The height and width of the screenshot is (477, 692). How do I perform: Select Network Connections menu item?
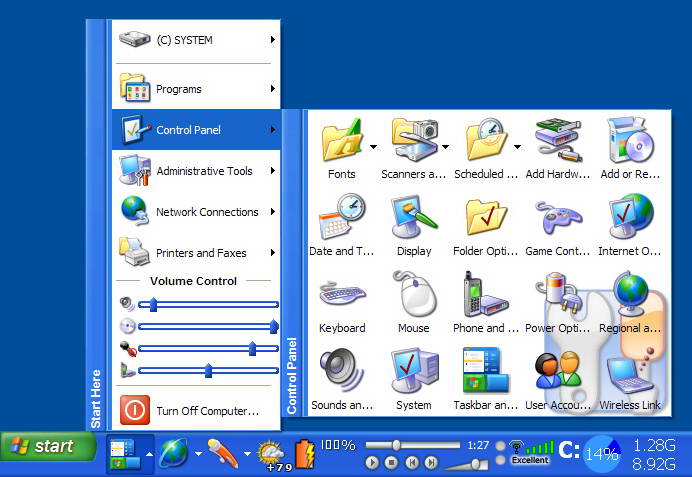click(x=196, y=212)
